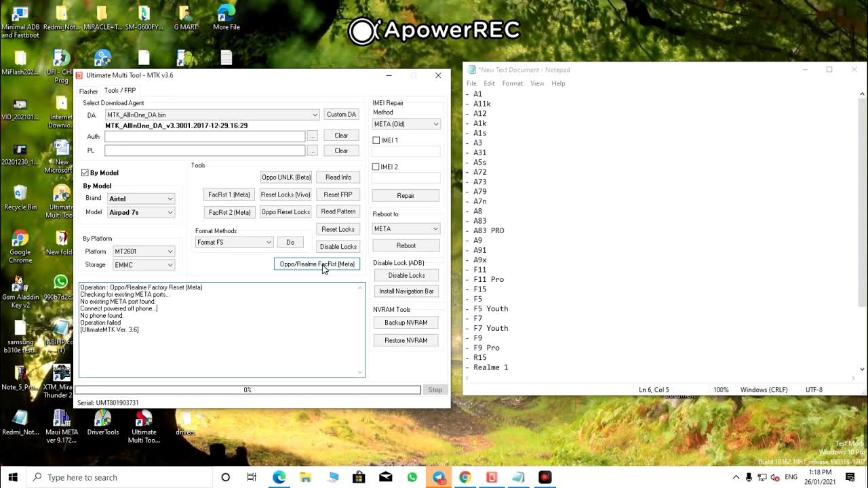Click the Custom DA button
The image size is (868, 488).
pyautogui.click(x=341, y=115)
